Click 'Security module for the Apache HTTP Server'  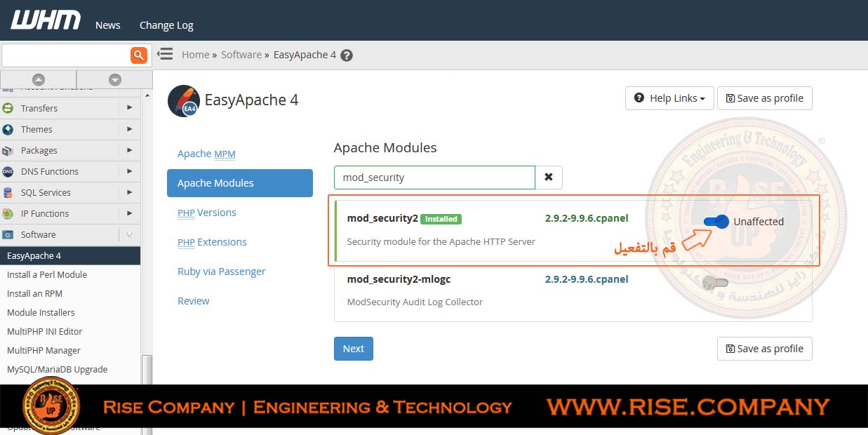tap(441, 241)
